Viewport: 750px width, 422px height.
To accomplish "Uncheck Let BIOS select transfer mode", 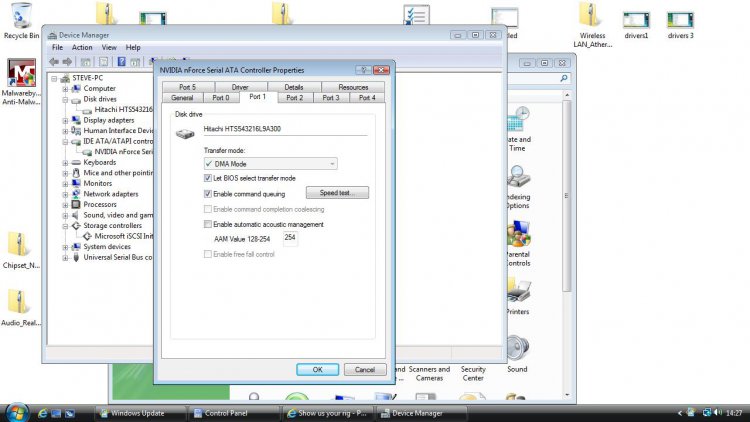I will pos(208,178).
